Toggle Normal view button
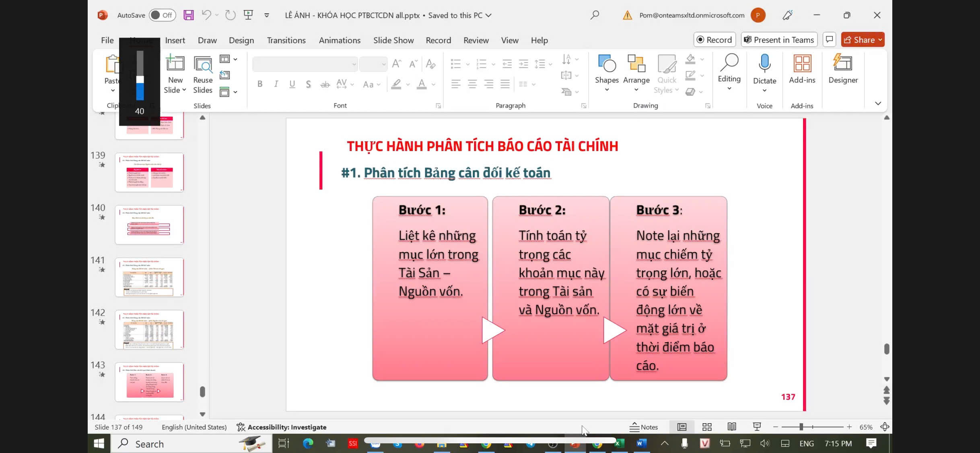The image size is (980, 453). [682, 427]
